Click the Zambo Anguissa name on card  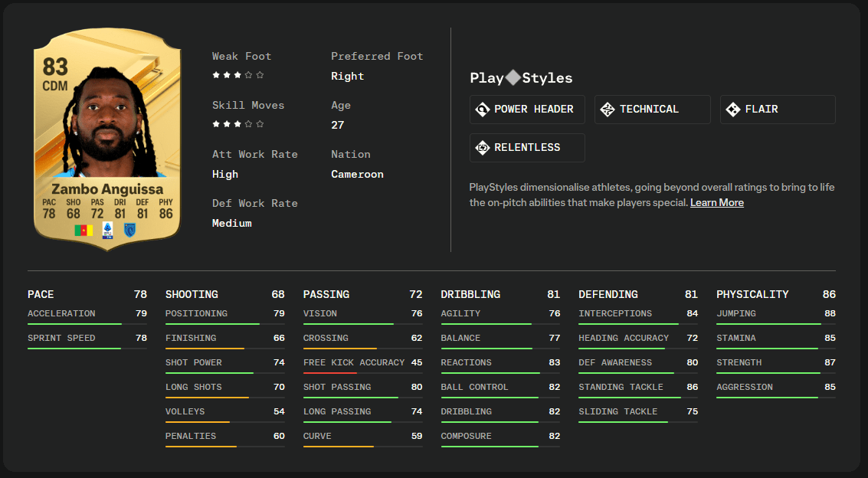(x=107, y=189)
